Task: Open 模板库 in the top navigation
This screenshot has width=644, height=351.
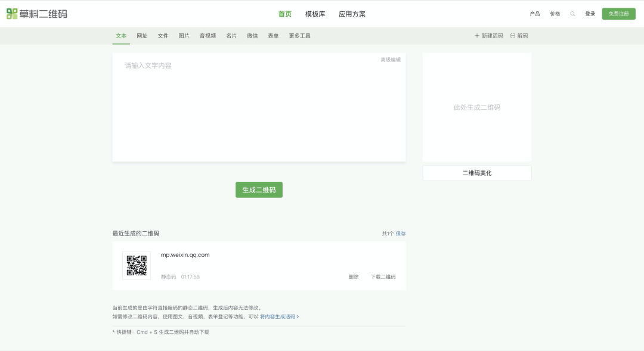Action: 315,14
